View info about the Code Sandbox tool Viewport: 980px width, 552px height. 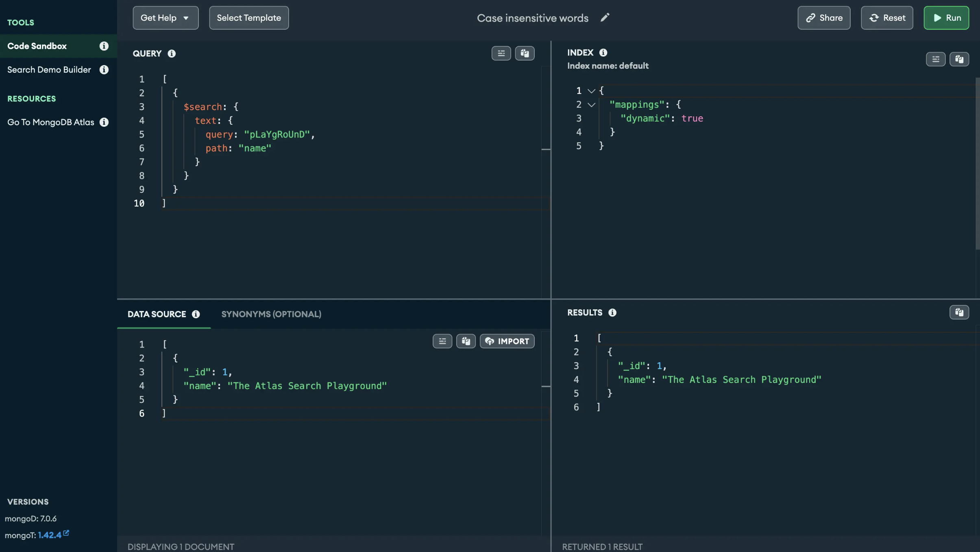coord(104,46)
